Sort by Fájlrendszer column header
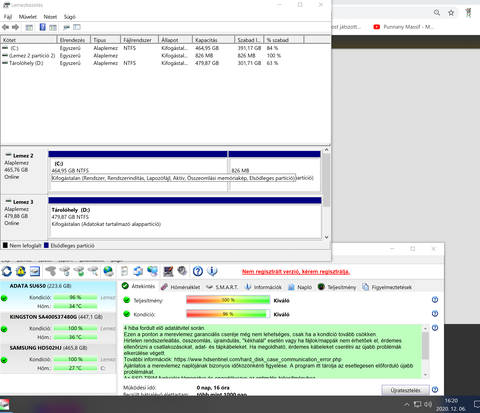The height and width of the screenshot is (413, 480). click(139, 40)
